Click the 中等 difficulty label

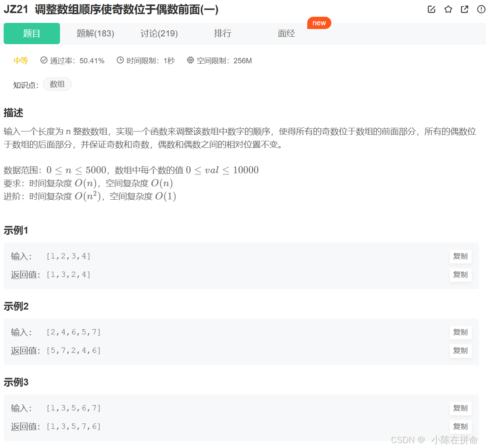[x=21, y=60]
